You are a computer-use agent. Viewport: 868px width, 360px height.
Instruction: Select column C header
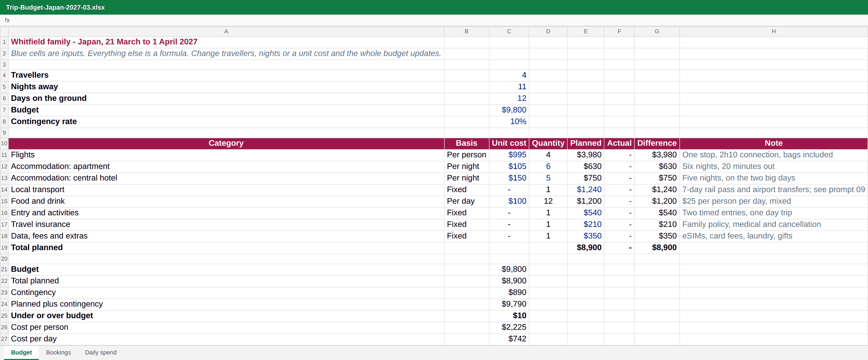pyautogui.click(x=509, y=31)
